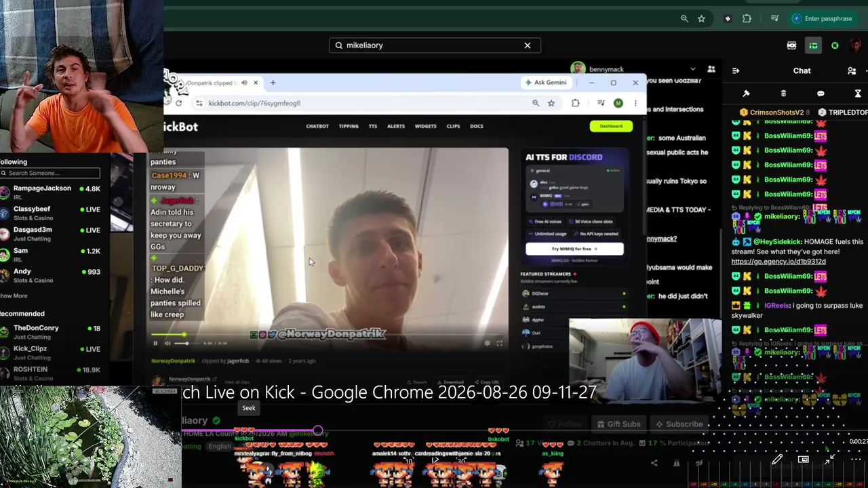Screen dimensions: 868x488
Task: Open the three-dot Chrome menu in the KickBot window
Action: point(635,103)
